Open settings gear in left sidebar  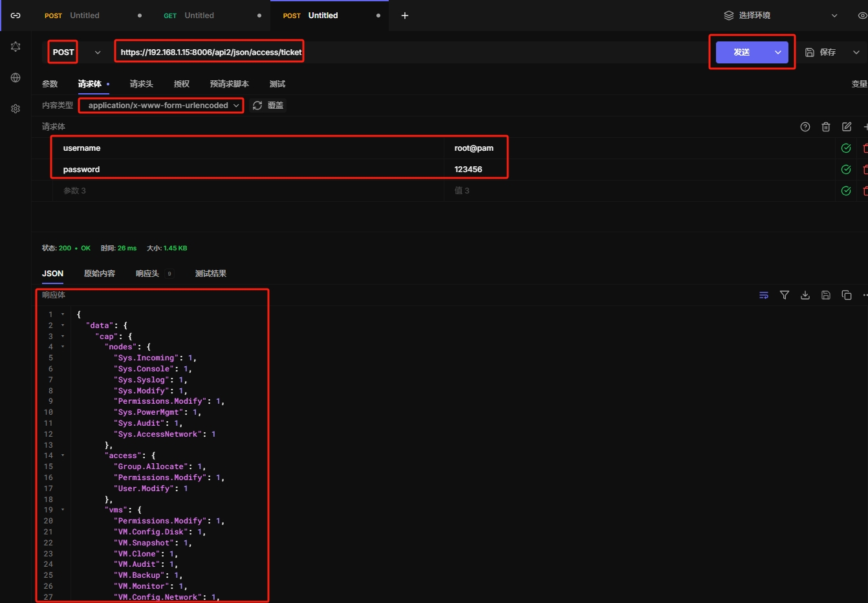point(16,109)
